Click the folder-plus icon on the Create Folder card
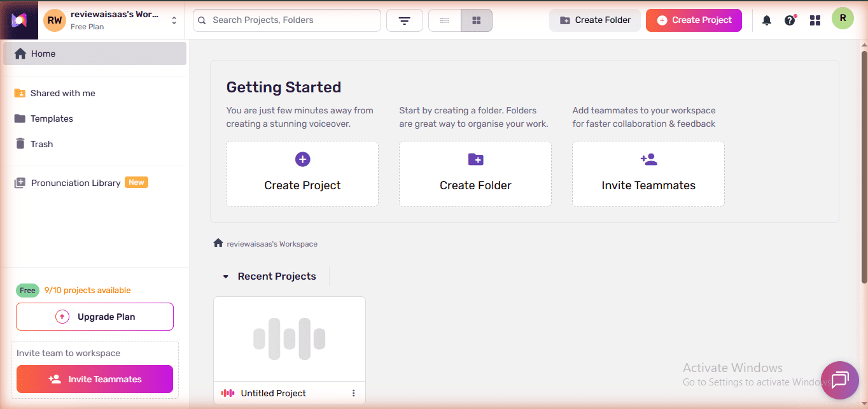The width and height of the screenshot is (868, 409). tap(475, 159)
